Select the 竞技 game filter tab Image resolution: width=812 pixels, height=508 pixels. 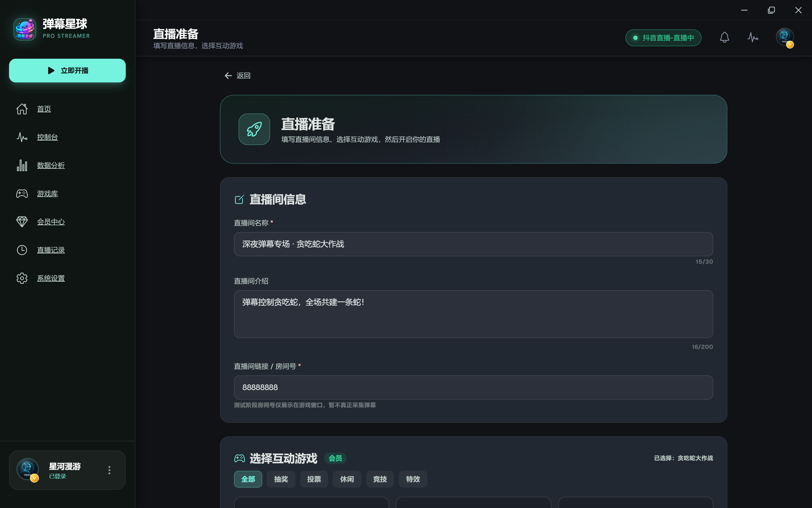pos(380,479)
